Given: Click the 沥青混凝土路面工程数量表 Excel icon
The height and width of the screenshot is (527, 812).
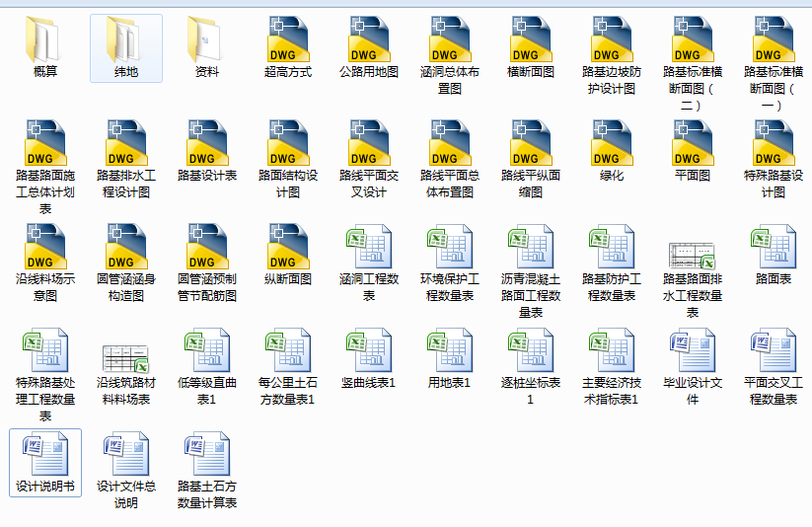Looking at the screenshot, I should (530, 247).
